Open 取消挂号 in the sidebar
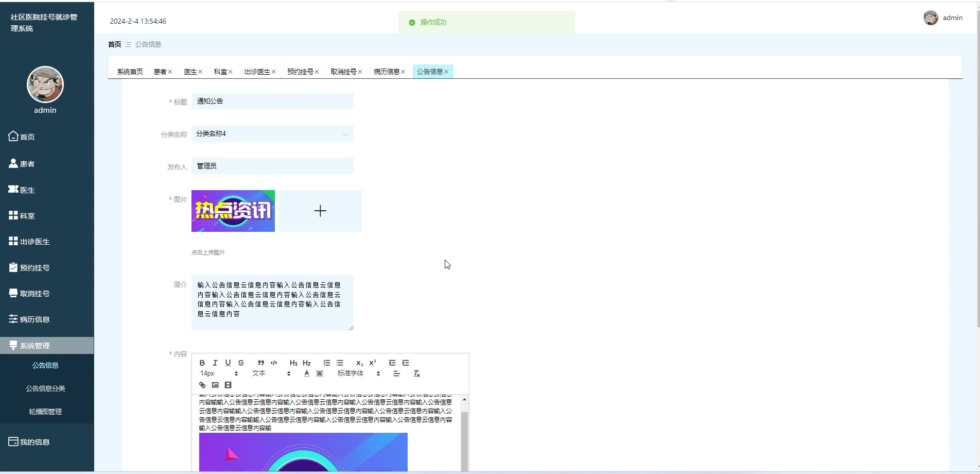Viewport: 980px width, 474px height. (47, 293)
